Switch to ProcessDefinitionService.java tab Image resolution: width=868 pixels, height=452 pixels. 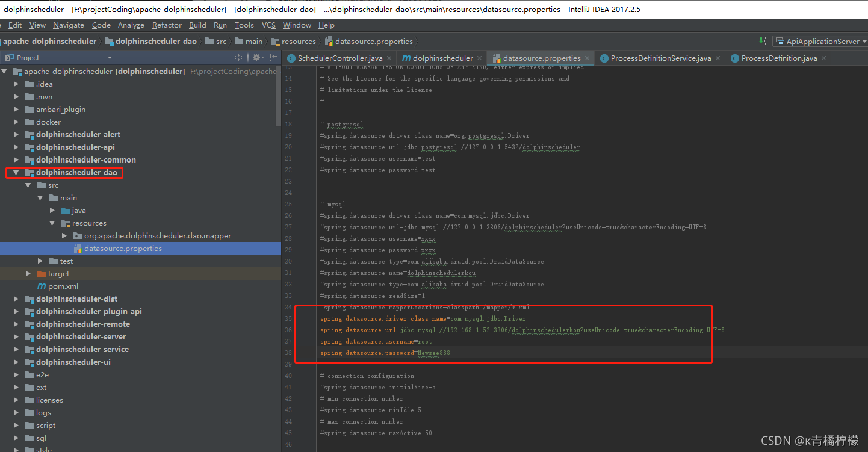pos(661,58)
